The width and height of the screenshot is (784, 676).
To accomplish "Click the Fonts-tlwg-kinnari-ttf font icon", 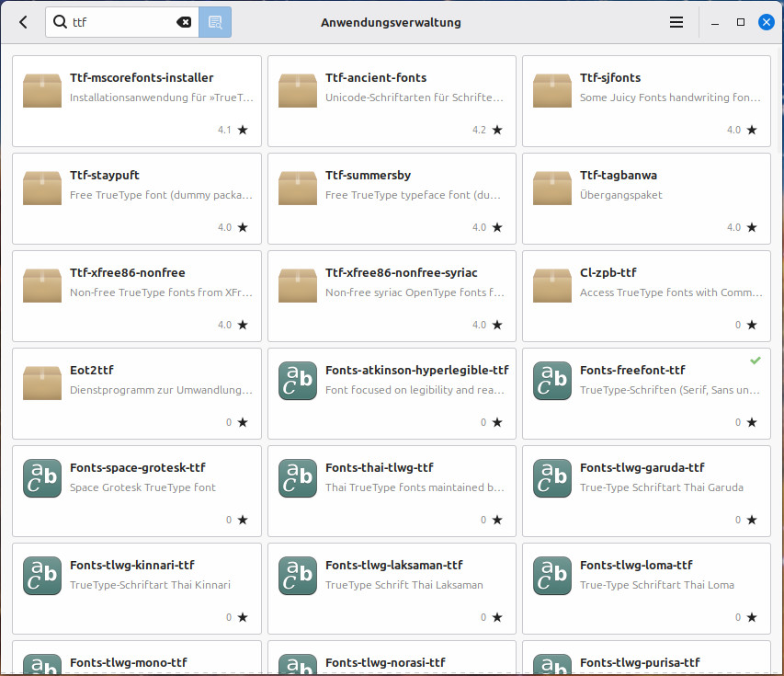I will pos(42,576).
